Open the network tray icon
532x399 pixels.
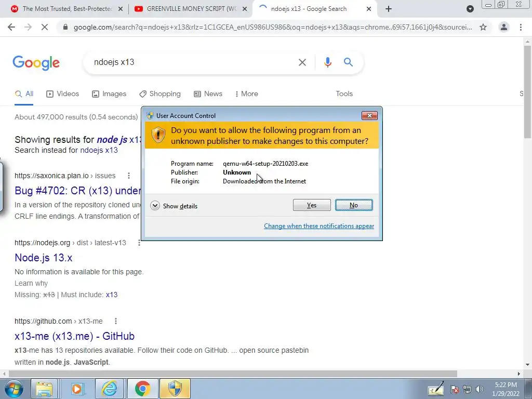click(467, 390)
